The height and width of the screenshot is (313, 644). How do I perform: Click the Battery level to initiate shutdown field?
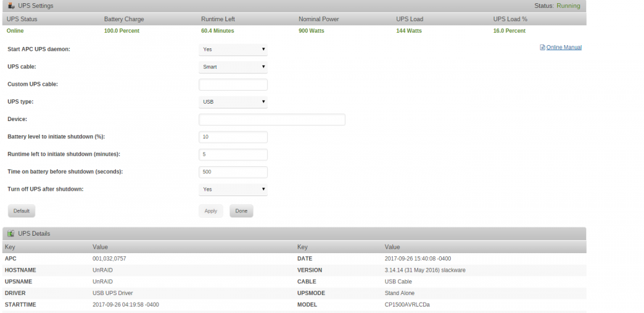[233, 137]
